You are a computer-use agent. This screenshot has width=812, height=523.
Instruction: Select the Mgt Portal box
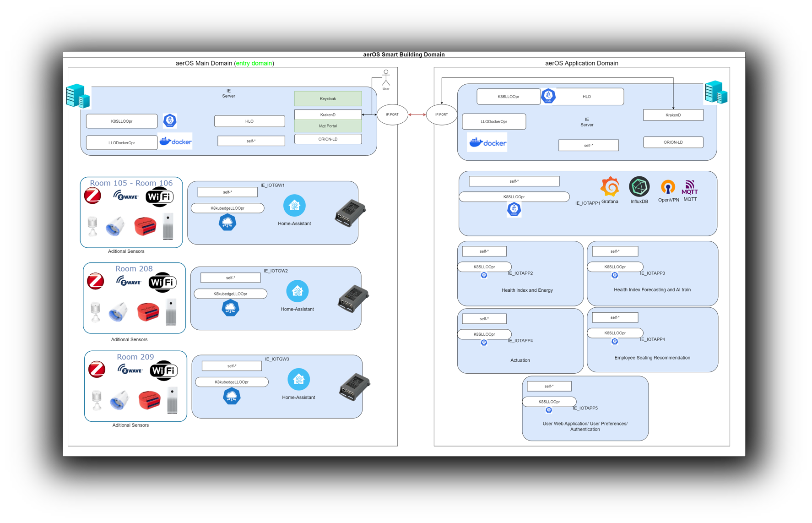(328, 126)
